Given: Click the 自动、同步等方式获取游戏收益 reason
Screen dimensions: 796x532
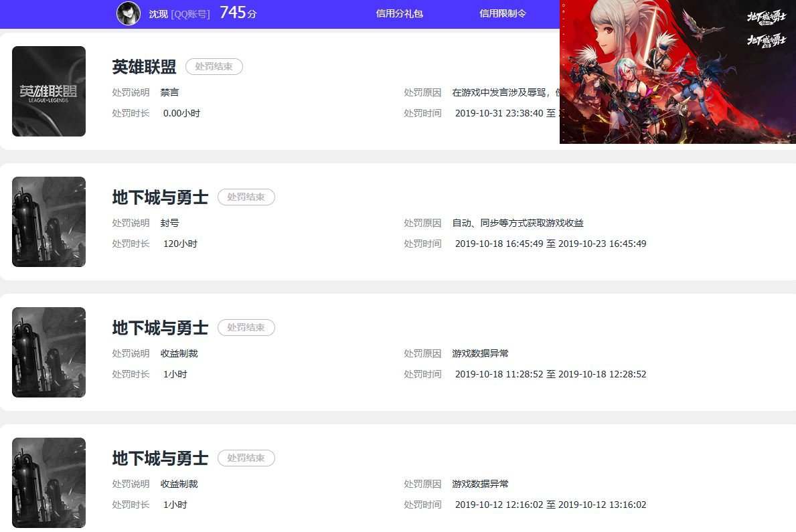Looking at the screenshot, I should coord(518,223).
